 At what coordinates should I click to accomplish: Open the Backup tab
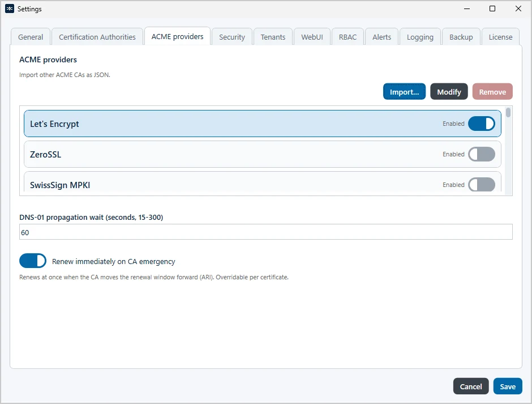click(461, 37)
